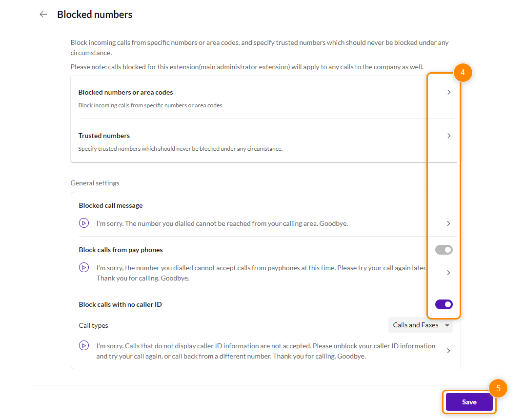The height and width of the screenshot is (420, 525).
Task: Click the back arrow beside Blocked numbers
Action: click(43, 15)
